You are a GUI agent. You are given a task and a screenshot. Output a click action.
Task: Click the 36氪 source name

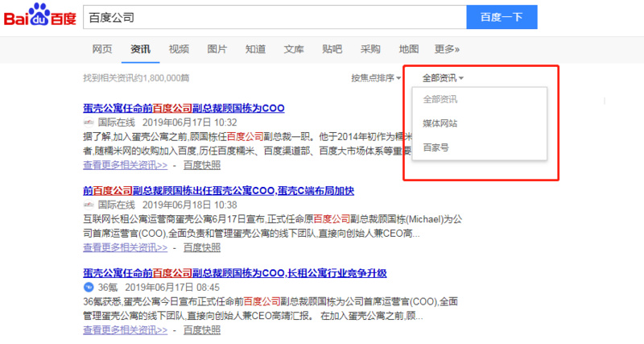tap(108, 287)
